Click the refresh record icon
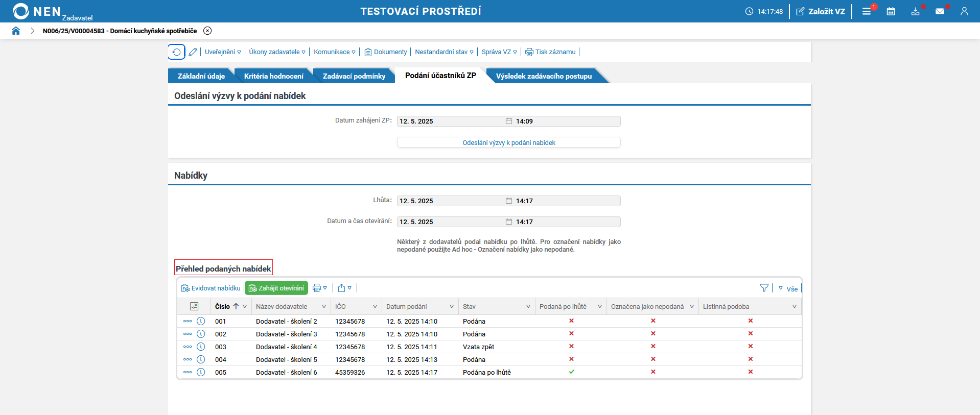Viewport: 980px width, 415px height. pos(176,52)
